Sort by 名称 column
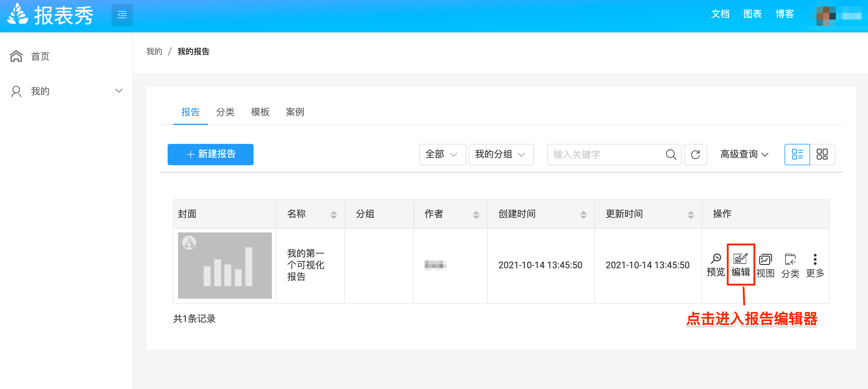This screenshot has height=389, width=868. click(x=333, y=215)
